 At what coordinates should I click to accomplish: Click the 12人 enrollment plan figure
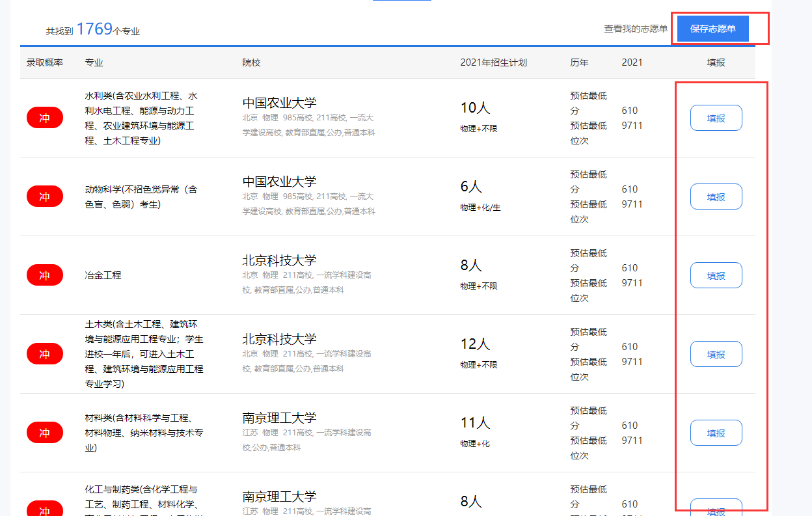click(x=476, y=344)
